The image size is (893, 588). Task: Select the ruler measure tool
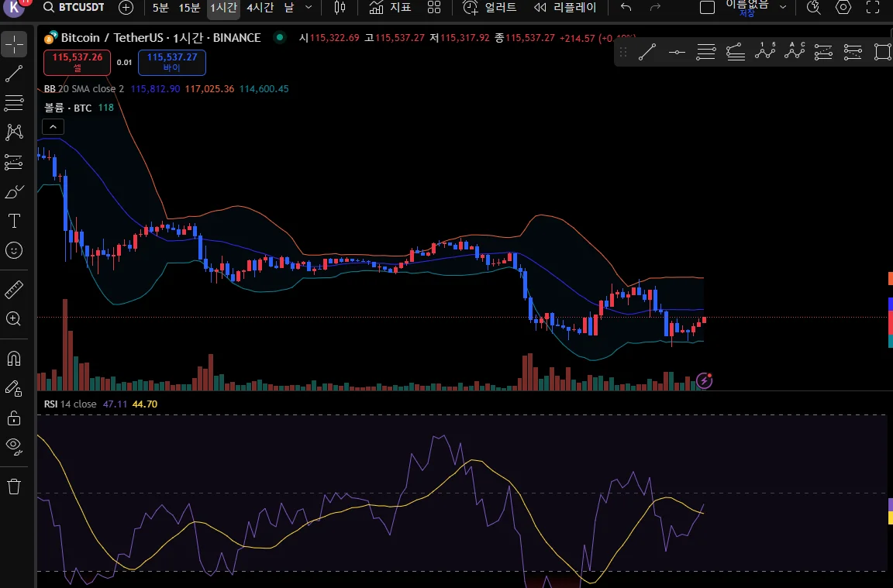pos(14,290)
